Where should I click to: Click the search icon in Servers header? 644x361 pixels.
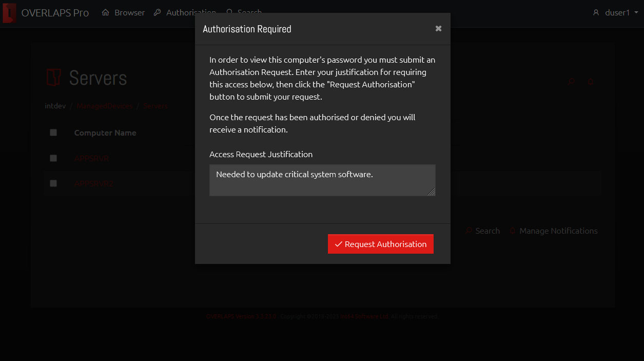(571, 82)
